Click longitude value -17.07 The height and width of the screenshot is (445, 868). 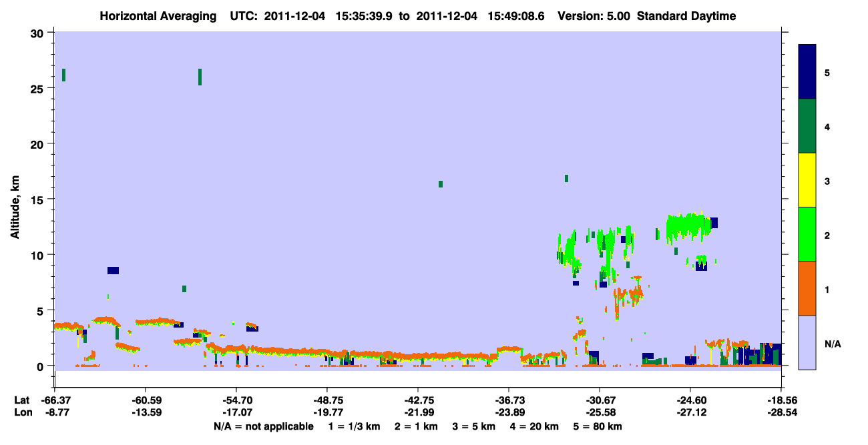pyautogui.click(x=236, y=412)
